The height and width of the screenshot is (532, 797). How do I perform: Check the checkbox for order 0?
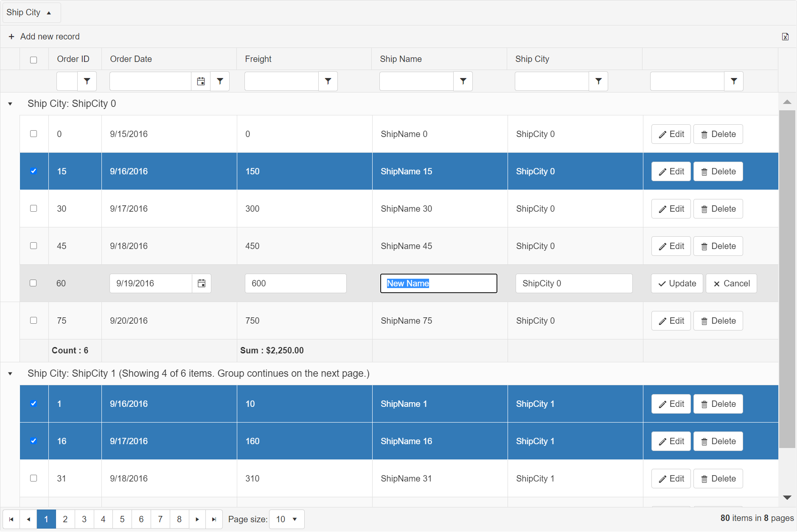(34, 134)
